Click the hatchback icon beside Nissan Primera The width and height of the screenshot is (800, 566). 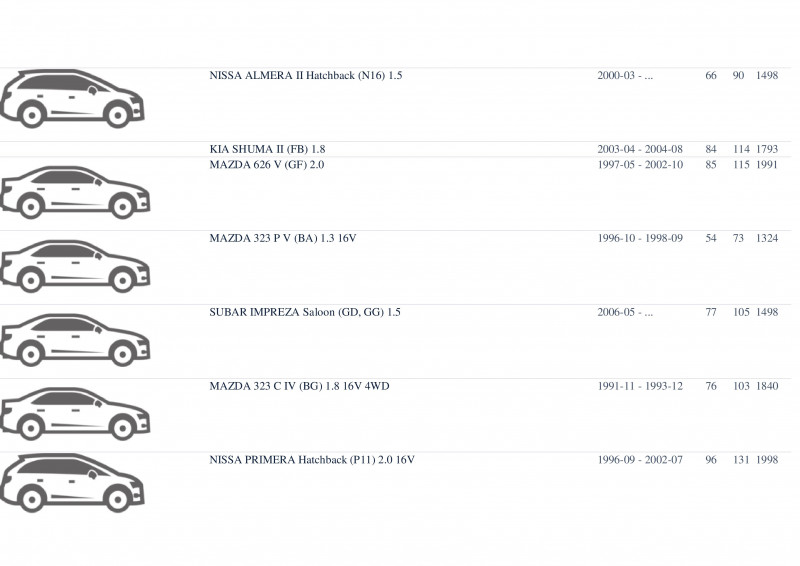[x=72, y=483]
